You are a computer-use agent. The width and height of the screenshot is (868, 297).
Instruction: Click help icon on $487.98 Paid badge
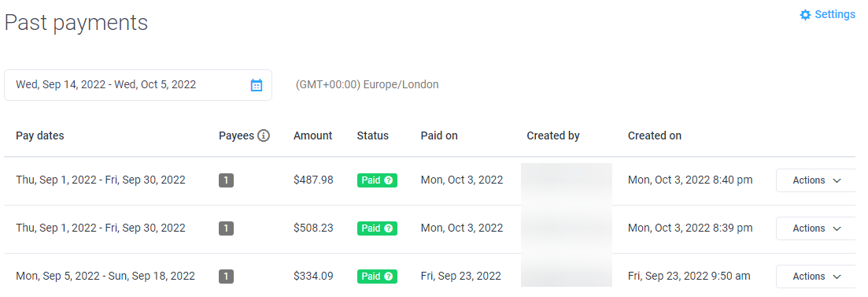(389, 180)
